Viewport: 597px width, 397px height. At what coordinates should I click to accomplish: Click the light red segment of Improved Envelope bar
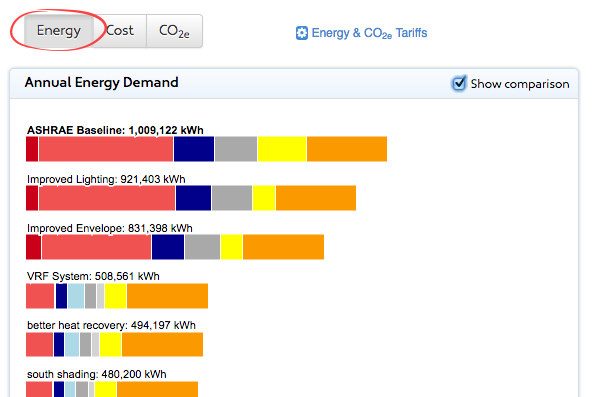[96, 247]
